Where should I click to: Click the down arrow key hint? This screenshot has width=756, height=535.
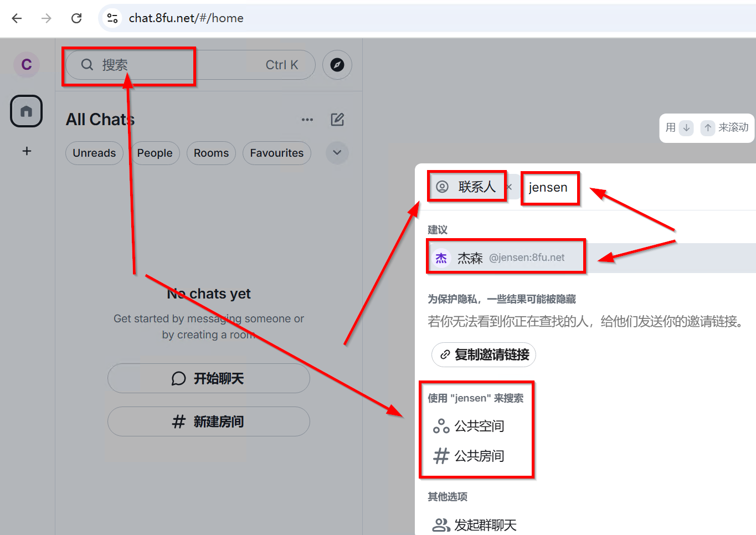click(686, 128)
